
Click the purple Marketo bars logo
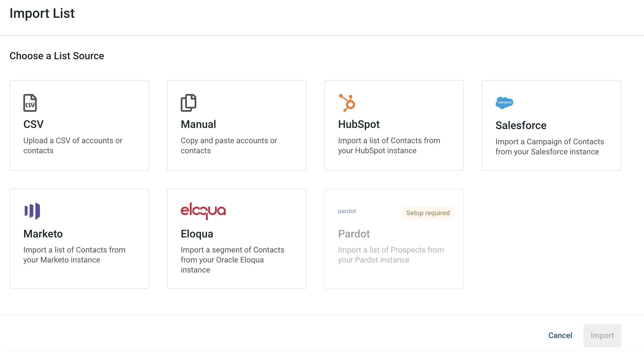pos(32,211)
